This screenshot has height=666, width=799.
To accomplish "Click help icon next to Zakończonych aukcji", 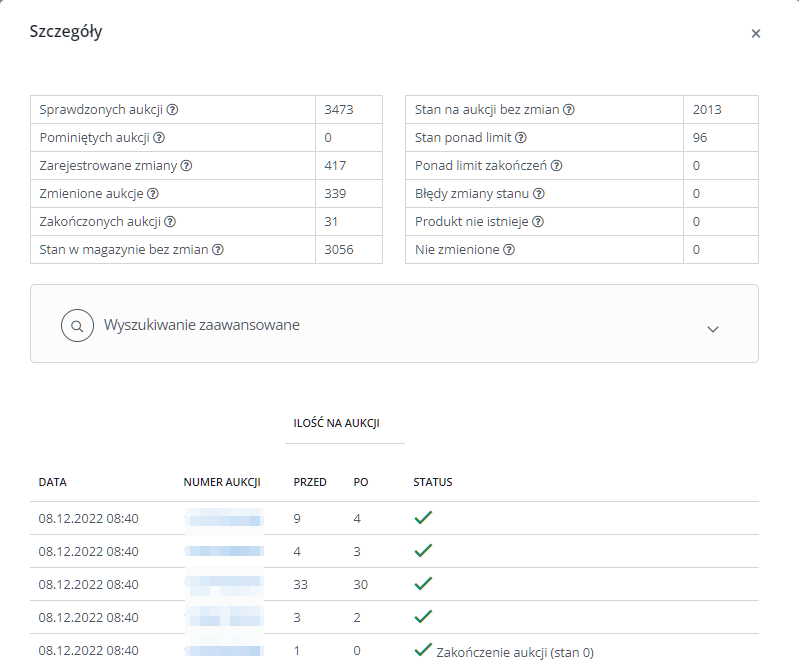I will (172, 222).
